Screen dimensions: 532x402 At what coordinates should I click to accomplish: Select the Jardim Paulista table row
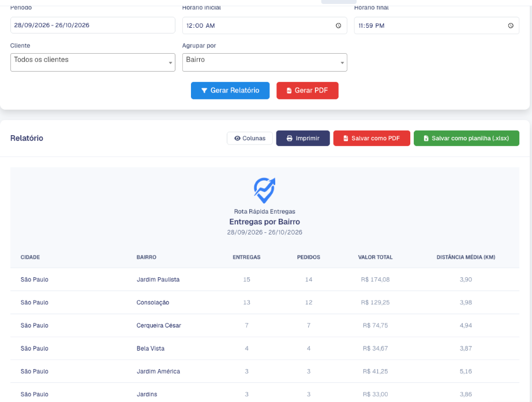[x=265, y=280]
